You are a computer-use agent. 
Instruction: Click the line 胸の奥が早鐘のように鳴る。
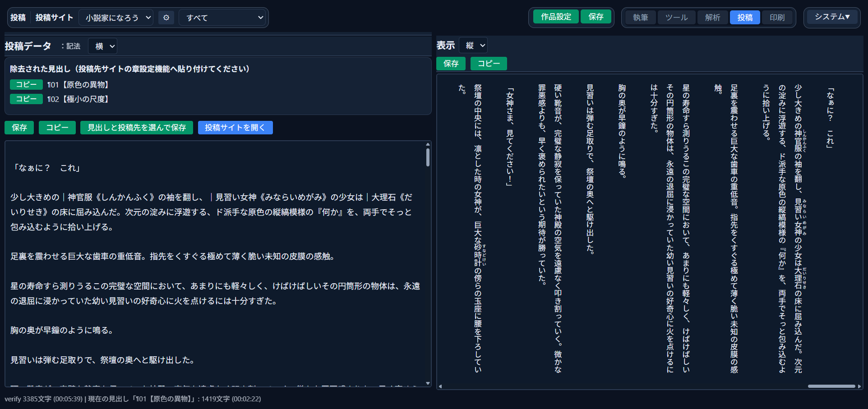coord(63,331)
